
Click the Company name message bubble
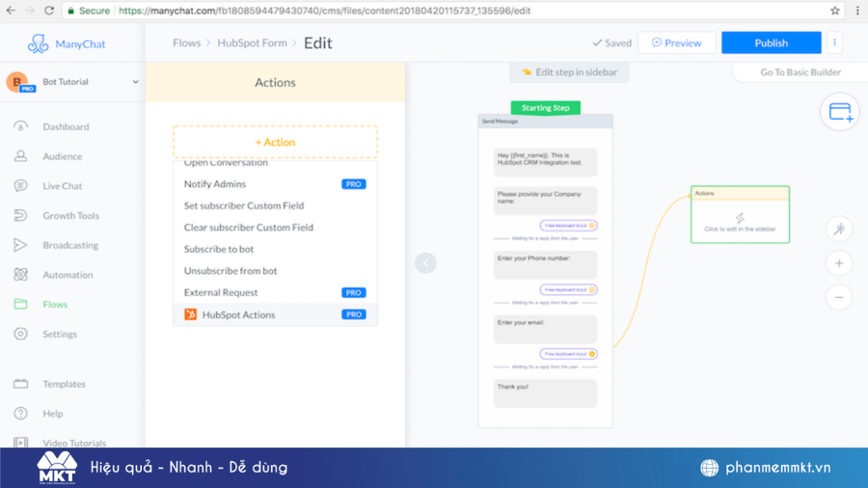(x=545, y=201)
